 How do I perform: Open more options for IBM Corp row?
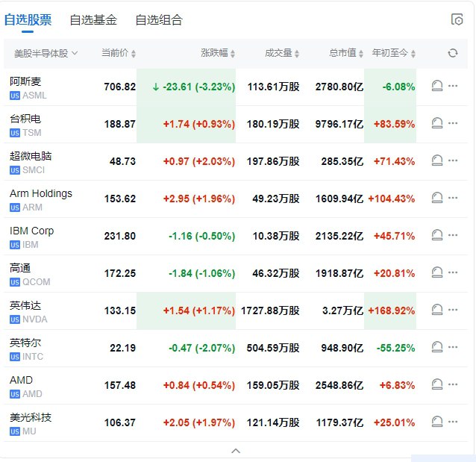pos(453,235)
